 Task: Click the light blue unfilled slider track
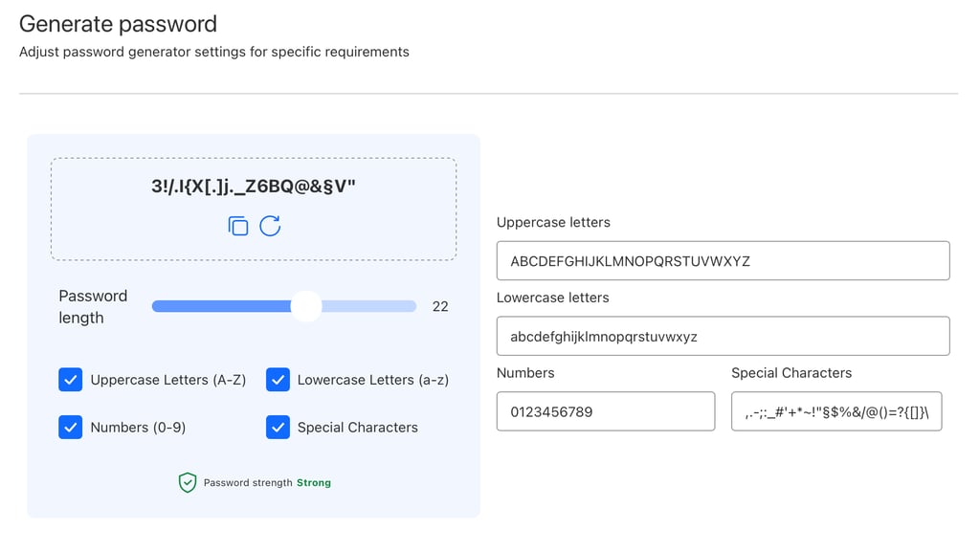point(368,306)
